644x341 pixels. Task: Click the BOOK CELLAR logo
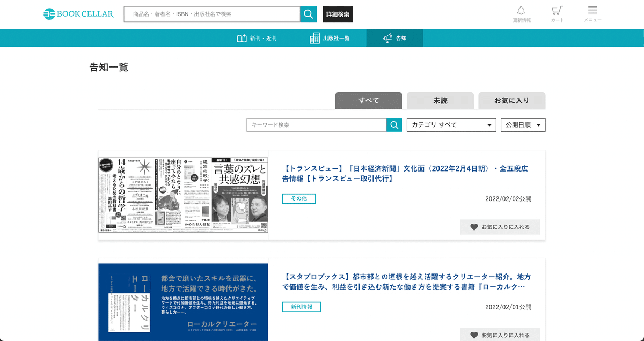[78, 14]
